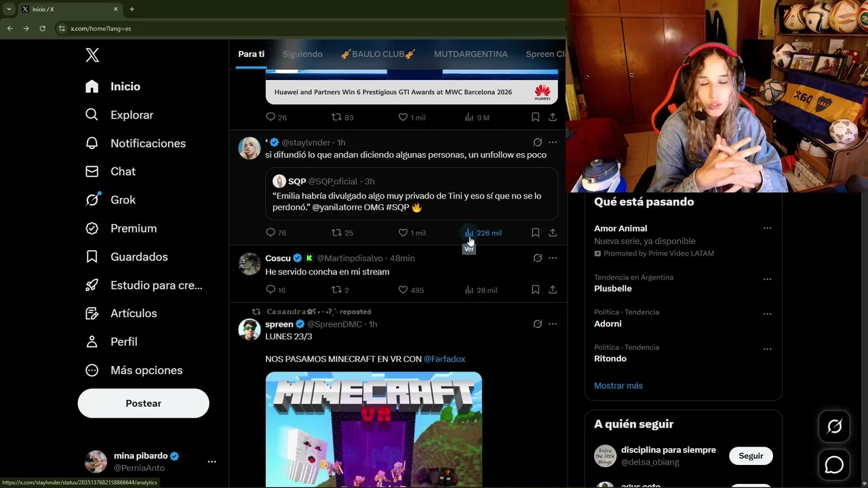Follow disciplina para siempre with Seguir
The width and height of the screenshot is (868, 488).
click(751, 456)
